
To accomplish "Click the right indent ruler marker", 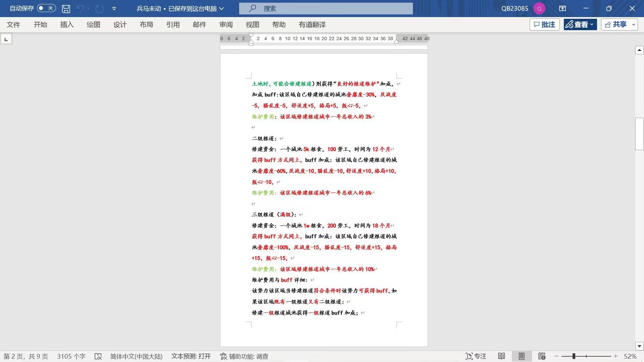I will pos(396,42).
